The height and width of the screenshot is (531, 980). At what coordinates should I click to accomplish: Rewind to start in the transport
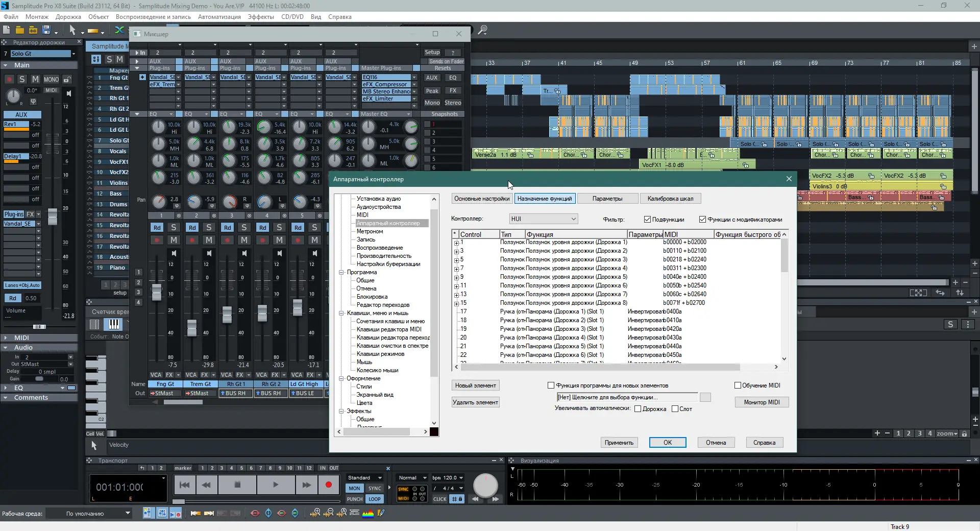pos(185,485)
